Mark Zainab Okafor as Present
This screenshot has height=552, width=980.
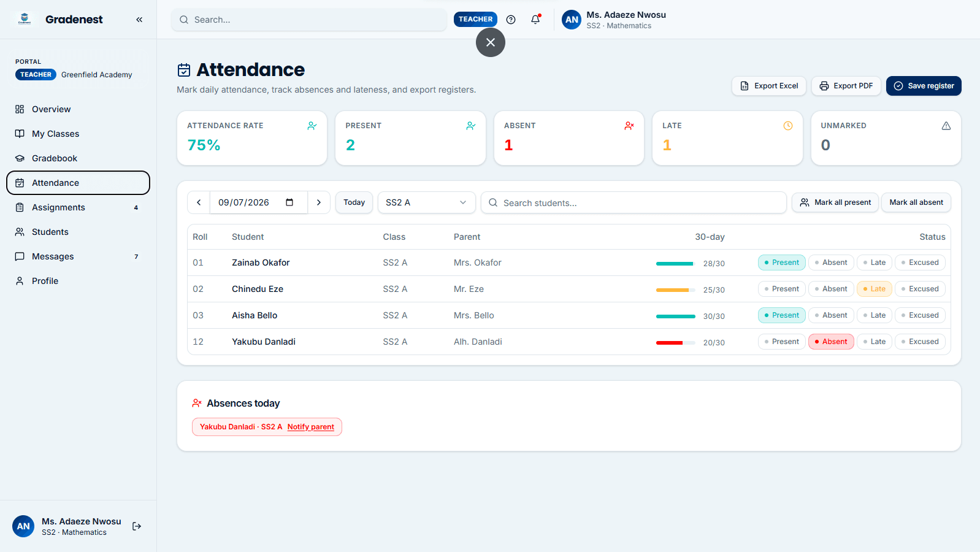781,263
